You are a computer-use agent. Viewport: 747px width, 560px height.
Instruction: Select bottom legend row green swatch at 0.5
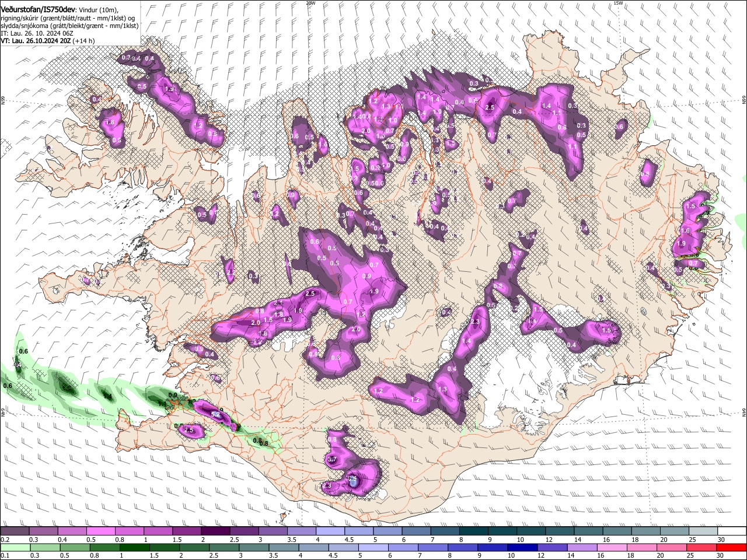pyautogui.click(x=76, y=547)
